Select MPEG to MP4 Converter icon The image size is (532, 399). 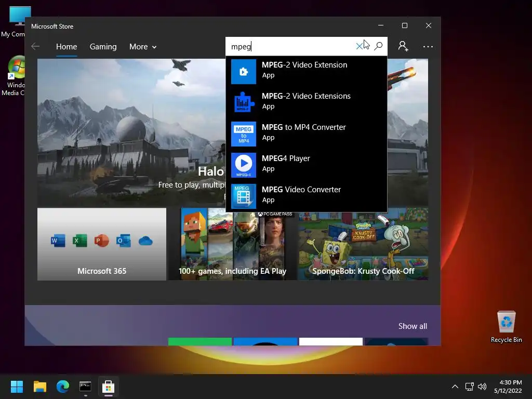tap(244, 134)
